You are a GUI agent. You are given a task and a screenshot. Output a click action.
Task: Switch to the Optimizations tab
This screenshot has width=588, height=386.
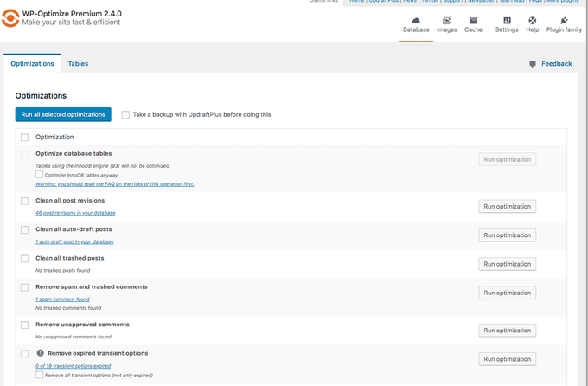(x=32, y=63)
